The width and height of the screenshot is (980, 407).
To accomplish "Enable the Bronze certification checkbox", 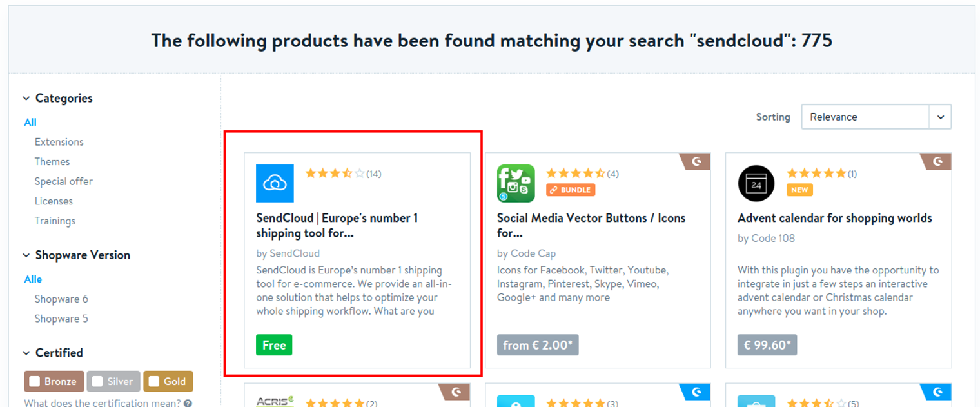I will coord(35,381).
